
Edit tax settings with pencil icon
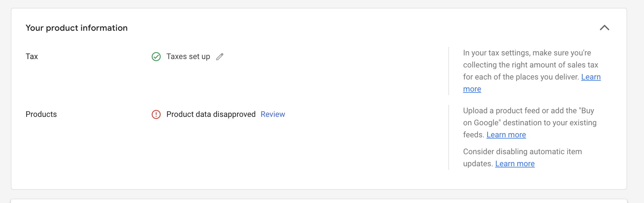tap(220, 57)
